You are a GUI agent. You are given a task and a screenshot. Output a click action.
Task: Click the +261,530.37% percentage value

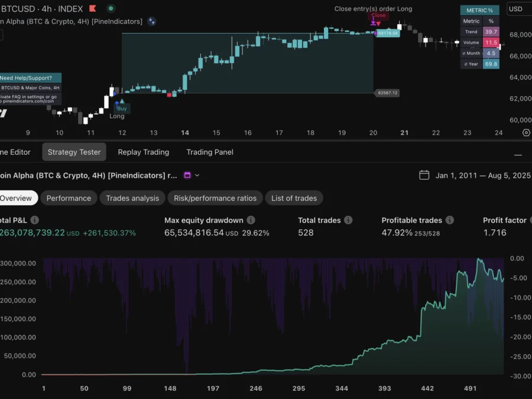click(109, 233)
